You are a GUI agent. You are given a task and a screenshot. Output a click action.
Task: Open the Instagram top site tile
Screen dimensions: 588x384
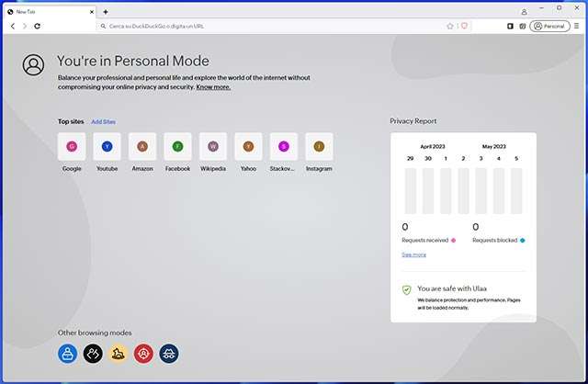click(319, 146)
